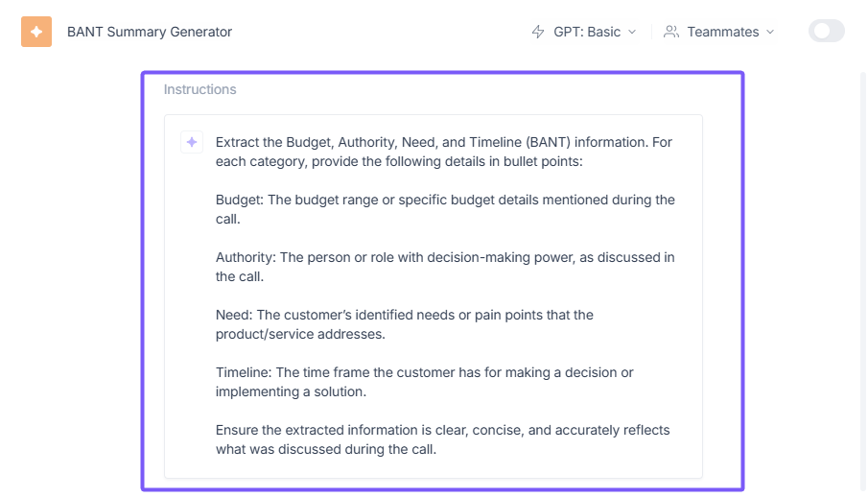Toggle the switch in the top-right header

click(x=826, y=32)
